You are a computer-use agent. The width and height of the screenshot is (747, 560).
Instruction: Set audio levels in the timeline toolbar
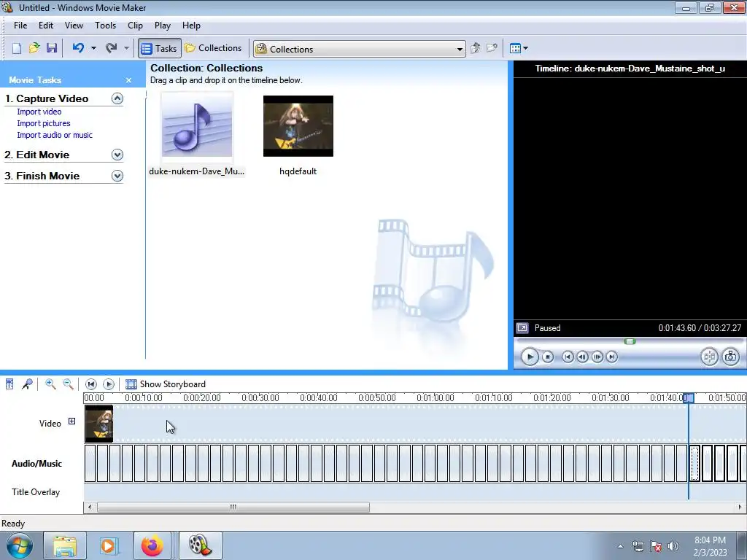point(9,384)
